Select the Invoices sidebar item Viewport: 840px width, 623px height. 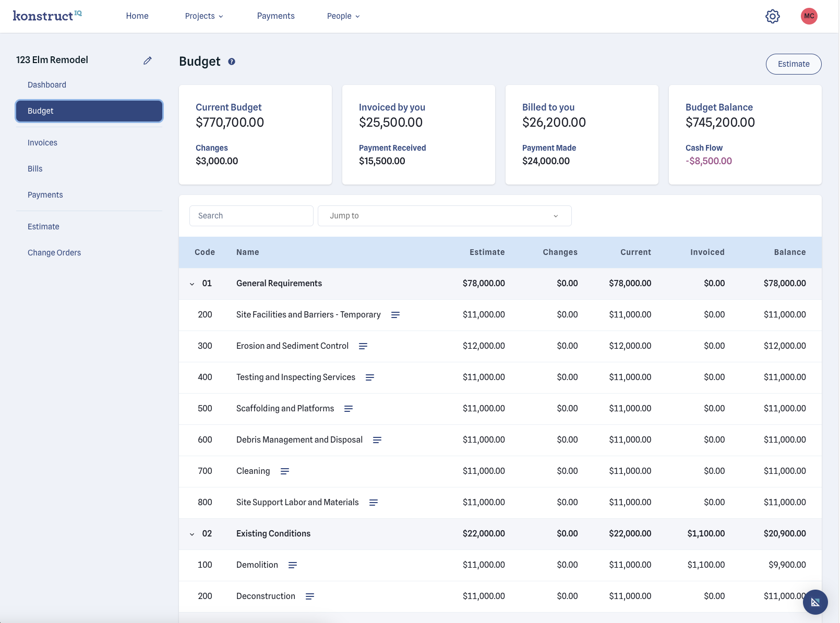[42, 142]
